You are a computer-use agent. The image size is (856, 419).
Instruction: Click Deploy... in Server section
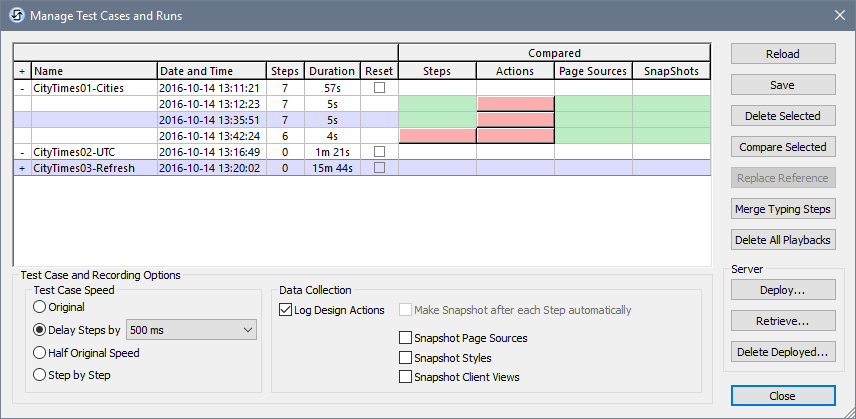pyautogui.click(x=782, y=290)
